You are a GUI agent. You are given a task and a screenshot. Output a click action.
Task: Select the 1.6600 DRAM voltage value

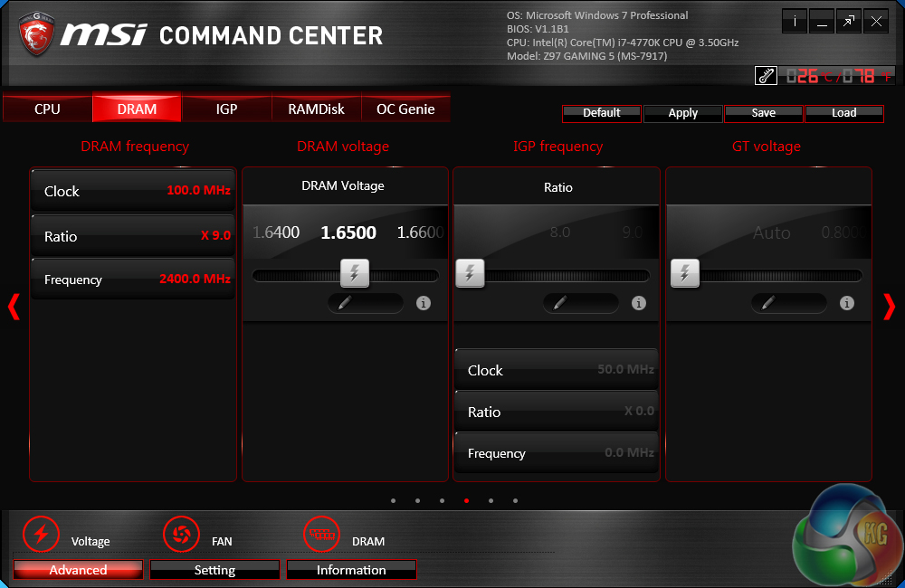[x=420, y=232]
